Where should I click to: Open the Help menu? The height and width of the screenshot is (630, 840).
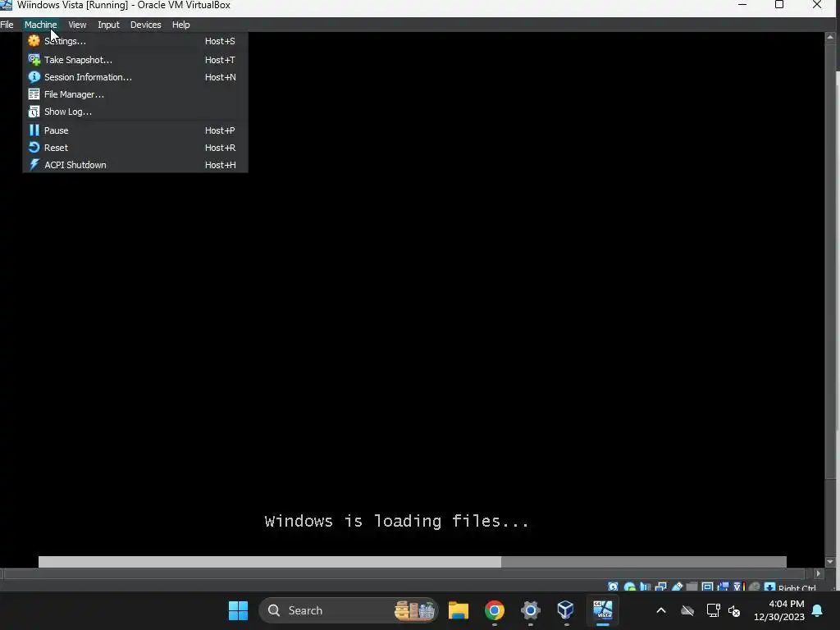tap(181, 25)
